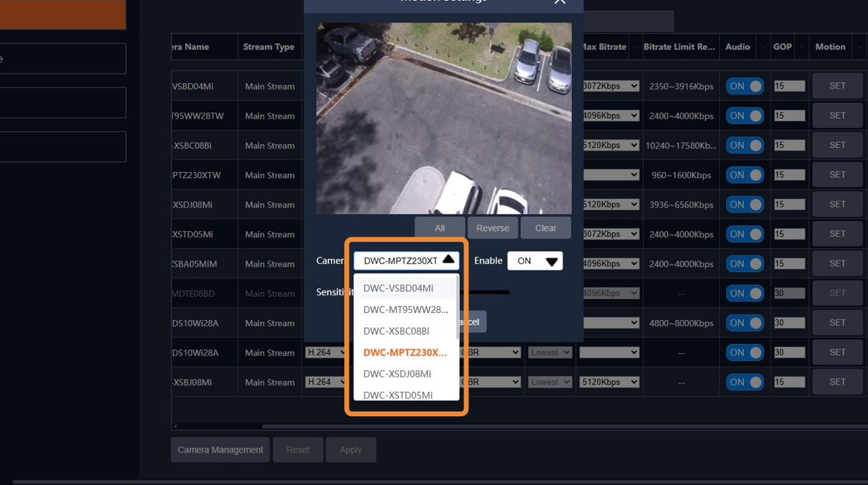868x485 pixels.
Task: Open Max Bitrate dropdown for T95WW28TW row
Action: click(611, 115)
